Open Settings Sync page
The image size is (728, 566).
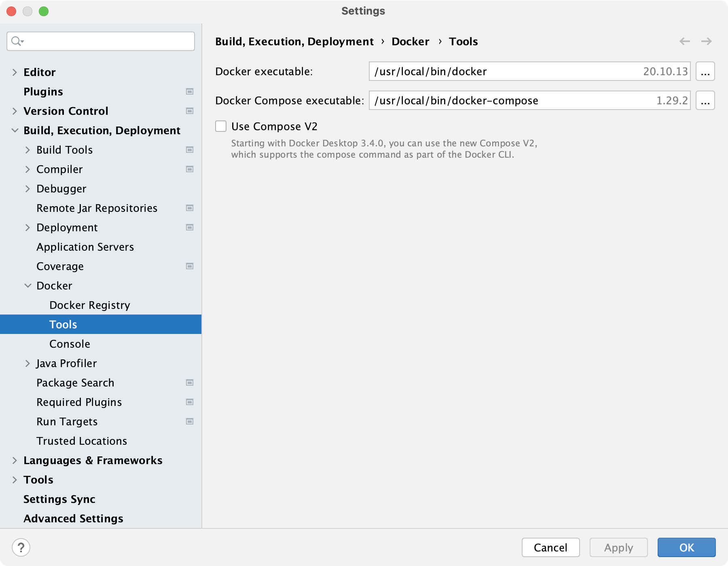click(x=59, y=499)
